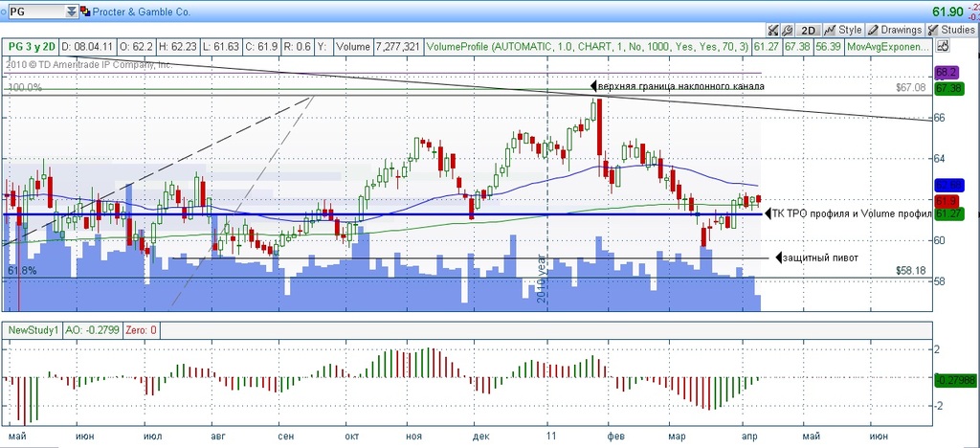Click the MovAvgExponen... study label
980x448 pixels.
pos(889,46)
